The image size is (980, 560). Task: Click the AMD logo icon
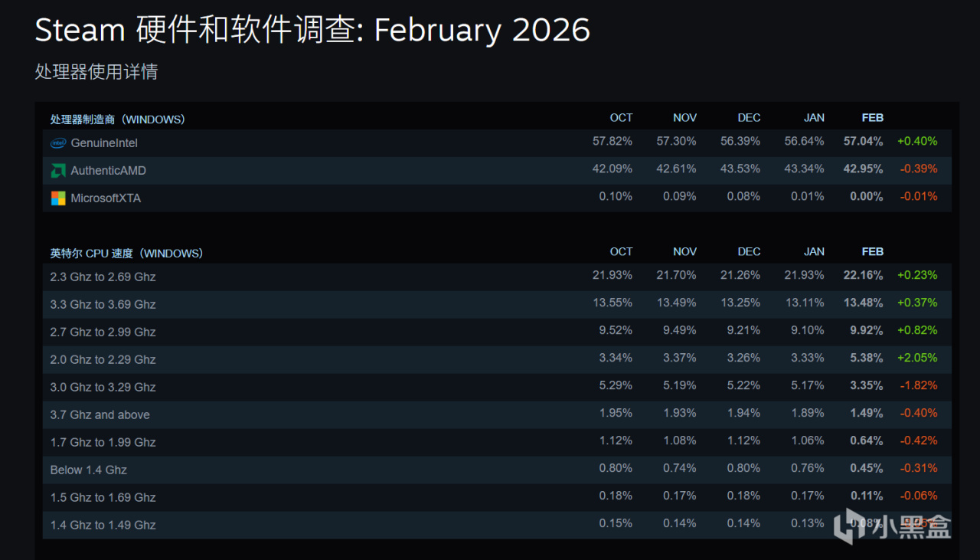[58, 171]
